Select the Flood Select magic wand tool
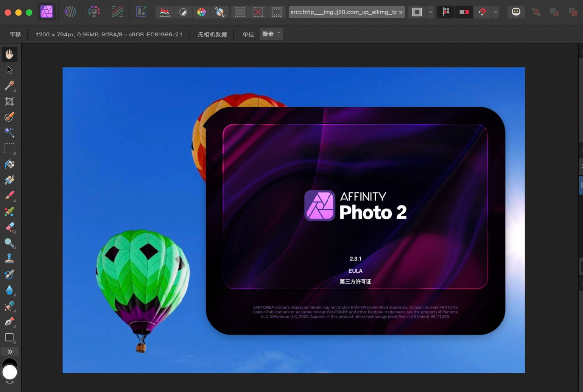Image resolution: width=583 pixels, height=392 pixels. pos(9,133)
